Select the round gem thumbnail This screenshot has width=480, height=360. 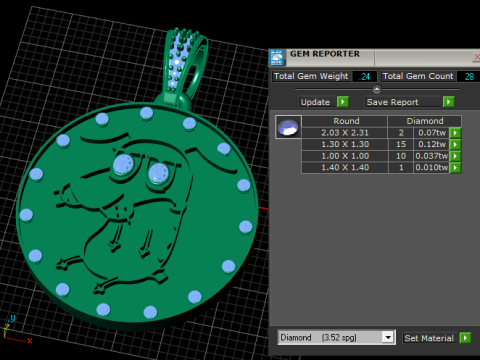click(288, 127)
